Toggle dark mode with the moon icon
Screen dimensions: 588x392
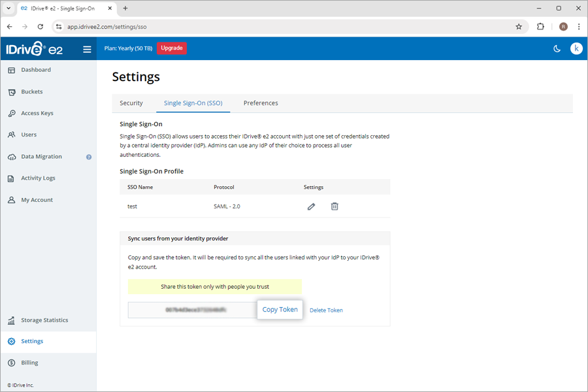click(557, 48)
